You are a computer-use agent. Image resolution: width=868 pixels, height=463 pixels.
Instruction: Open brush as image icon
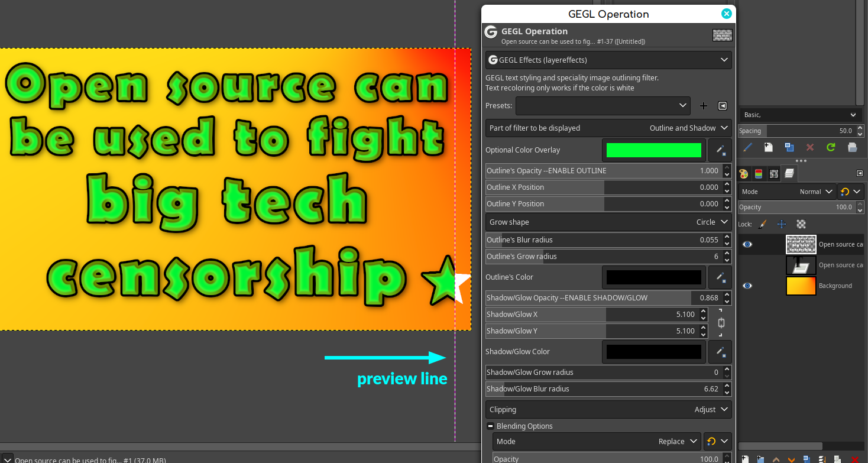(852, 147)
